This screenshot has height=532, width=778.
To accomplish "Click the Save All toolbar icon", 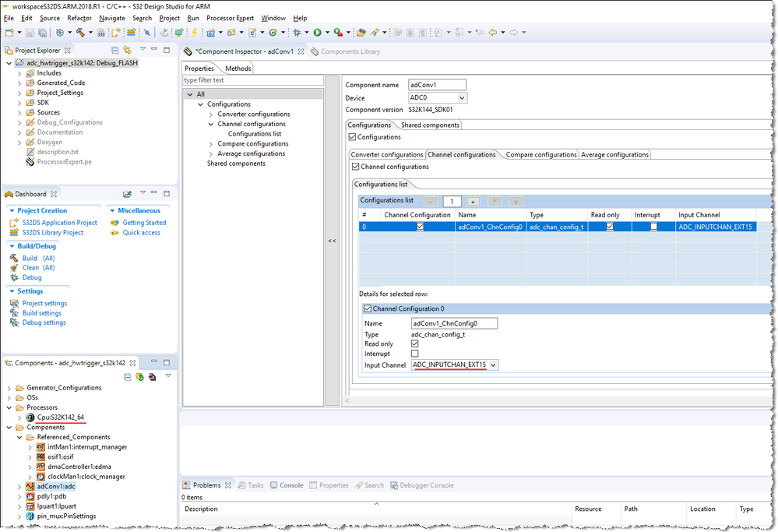I will [x=43, y=32].
